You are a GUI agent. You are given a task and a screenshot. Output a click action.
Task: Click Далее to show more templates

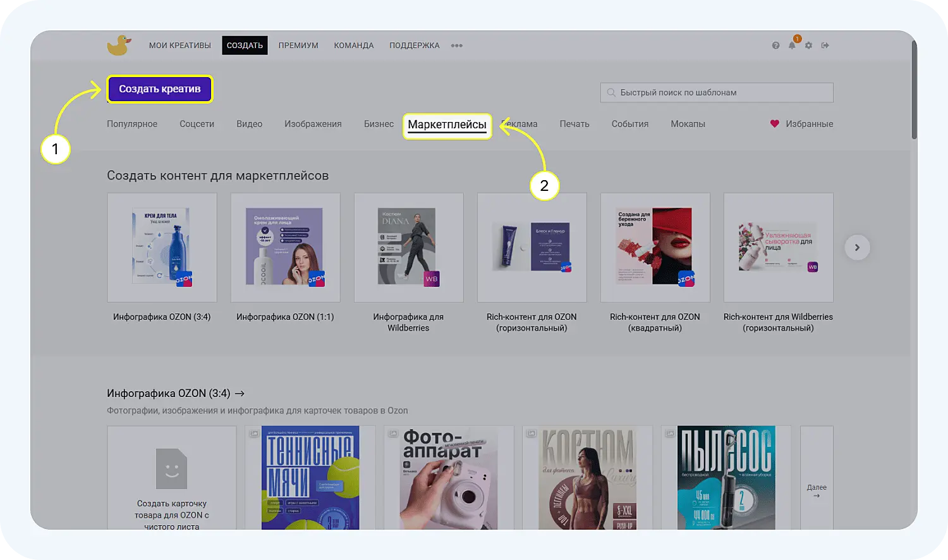pyautogui.click(x=817, y=490)
